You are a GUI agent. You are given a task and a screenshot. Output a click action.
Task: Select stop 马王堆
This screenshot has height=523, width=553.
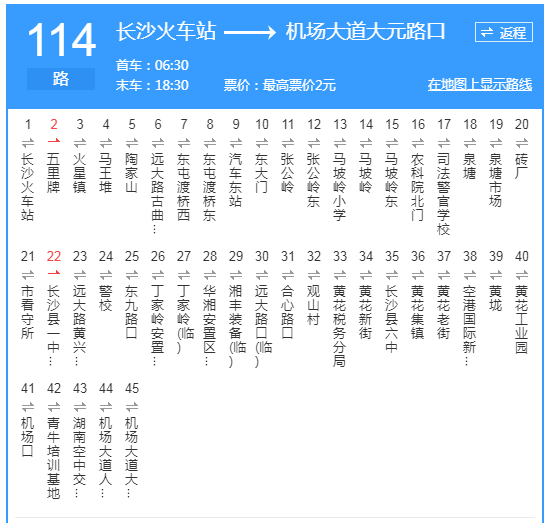point(106,173)
